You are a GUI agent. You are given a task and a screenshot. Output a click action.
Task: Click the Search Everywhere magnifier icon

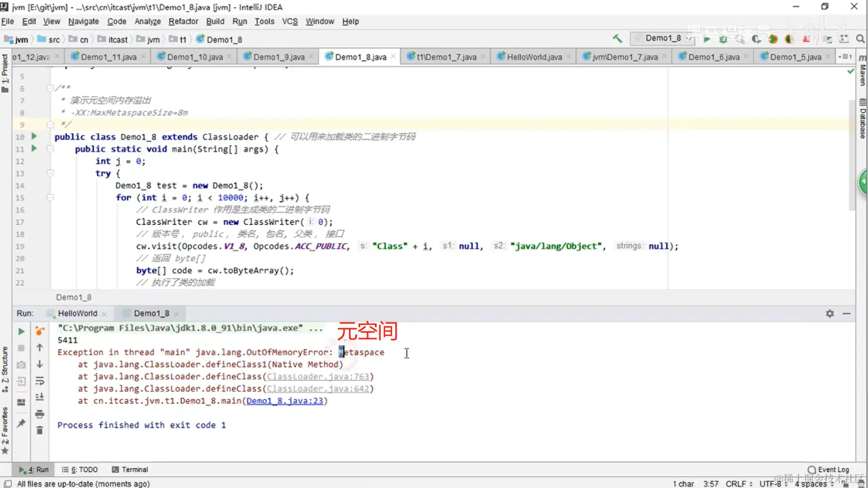coord(860,39)
